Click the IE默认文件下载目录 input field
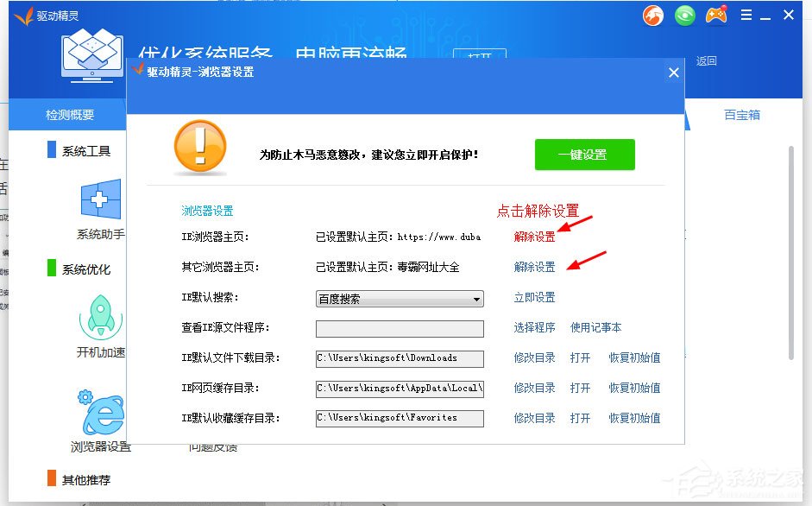Screen dimensions: 812x506 pos(399,357)
